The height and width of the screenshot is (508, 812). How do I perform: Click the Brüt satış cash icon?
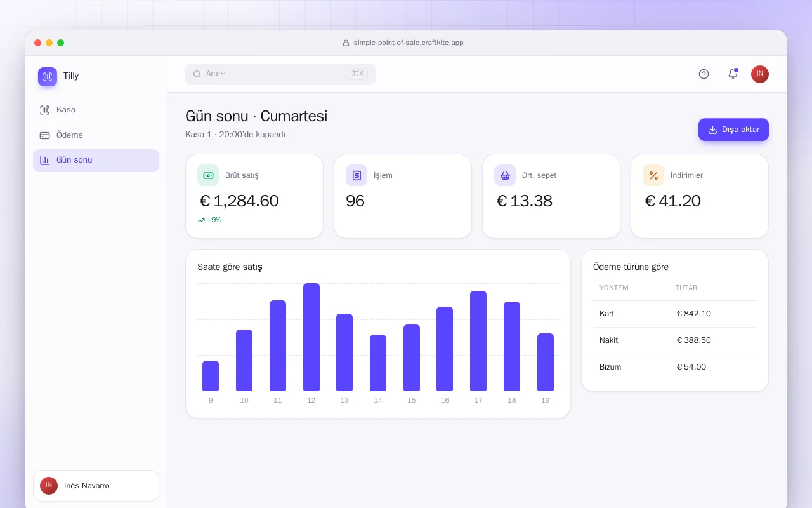click(x=208, y=175)
